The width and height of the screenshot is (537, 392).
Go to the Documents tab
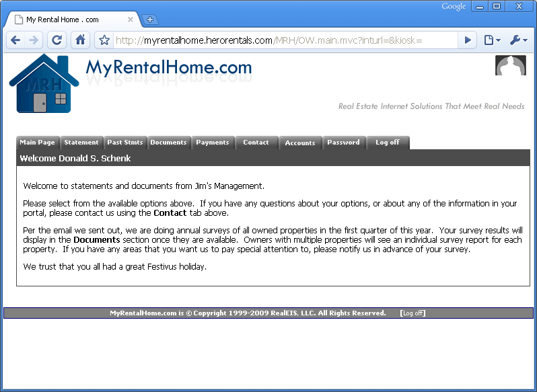click(168, 143)
